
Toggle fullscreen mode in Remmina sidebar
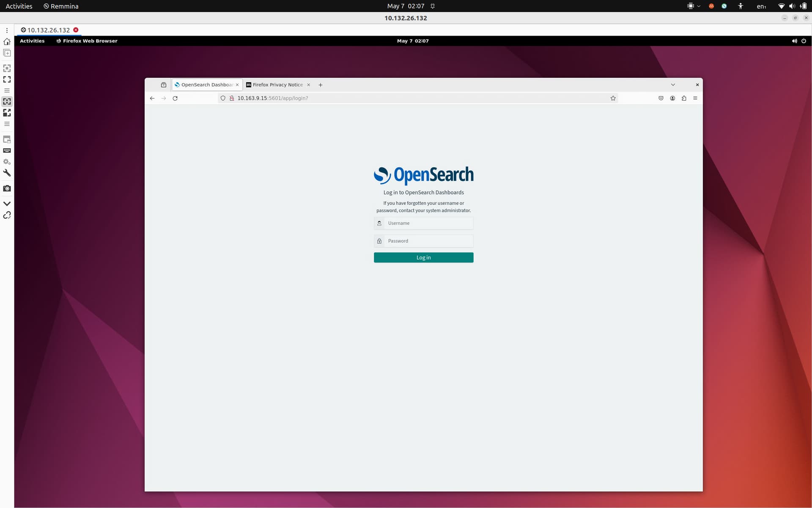[x=7, y=79]
